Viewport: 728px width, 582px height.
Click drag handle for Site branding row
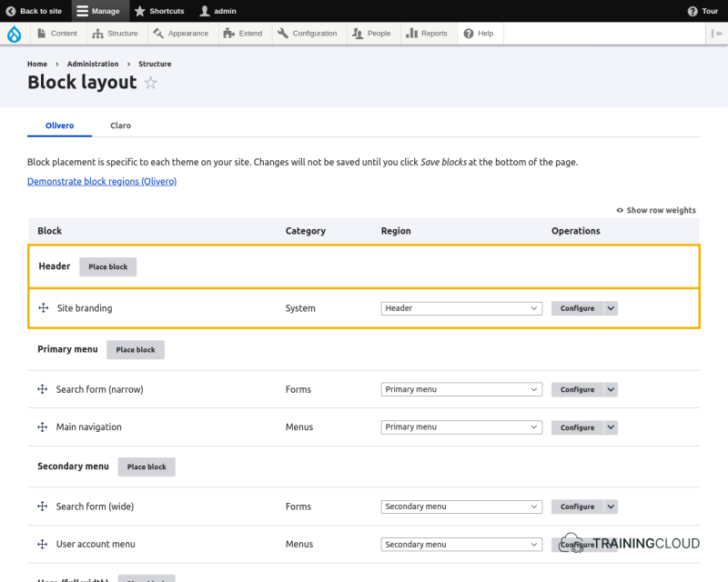pos(44,308)
